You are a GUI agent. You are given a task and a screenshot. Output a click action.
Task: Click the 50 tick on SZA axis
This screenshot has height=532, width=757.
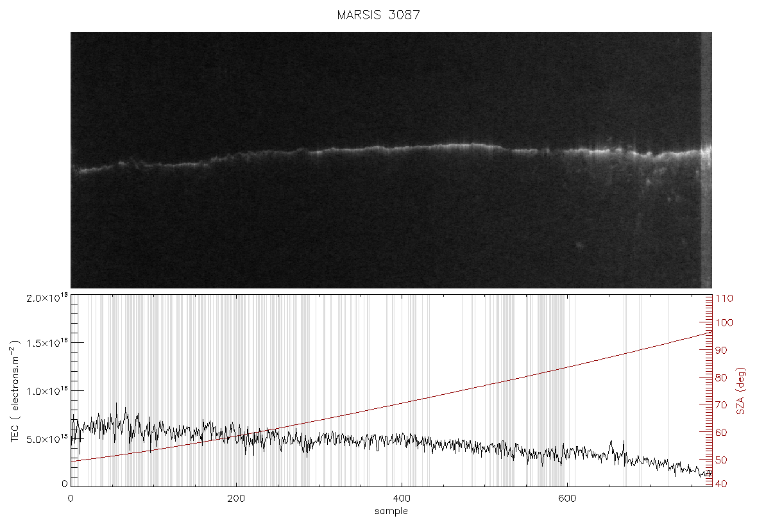tap(721, 460)
